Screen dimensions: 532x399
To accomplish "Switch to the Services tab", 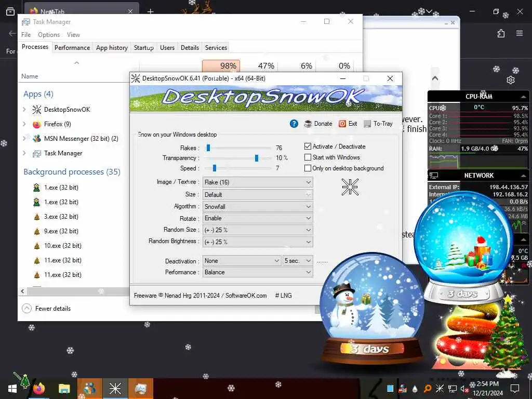I will point(216,47).
